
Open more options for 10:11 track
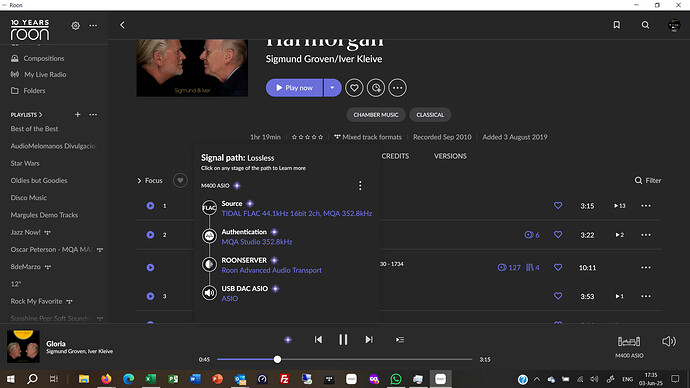[x=646, y=267]
